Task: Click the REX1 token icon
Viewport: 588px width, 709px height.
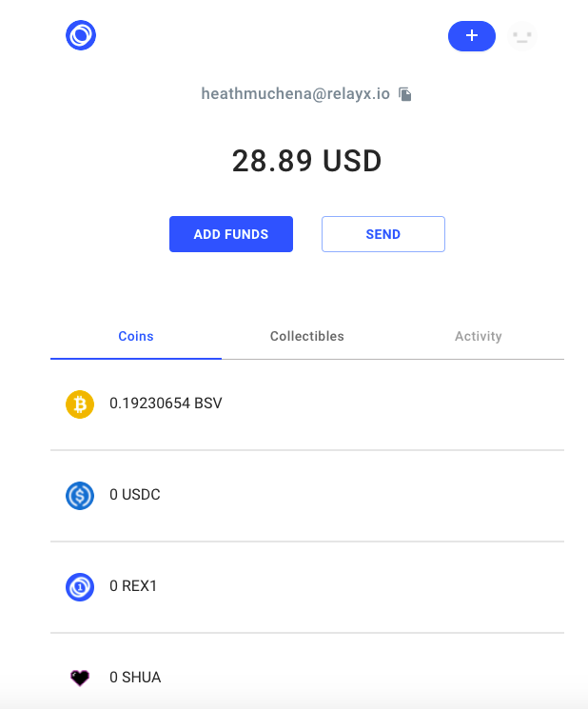Action: pyautogui.click(x=80, y=587)
